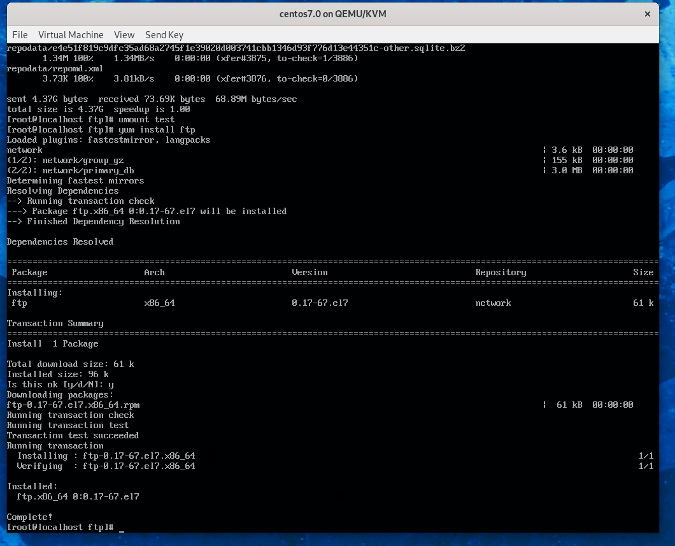
Task: Open the Send Key menu
Action: (x=164, y=34)
